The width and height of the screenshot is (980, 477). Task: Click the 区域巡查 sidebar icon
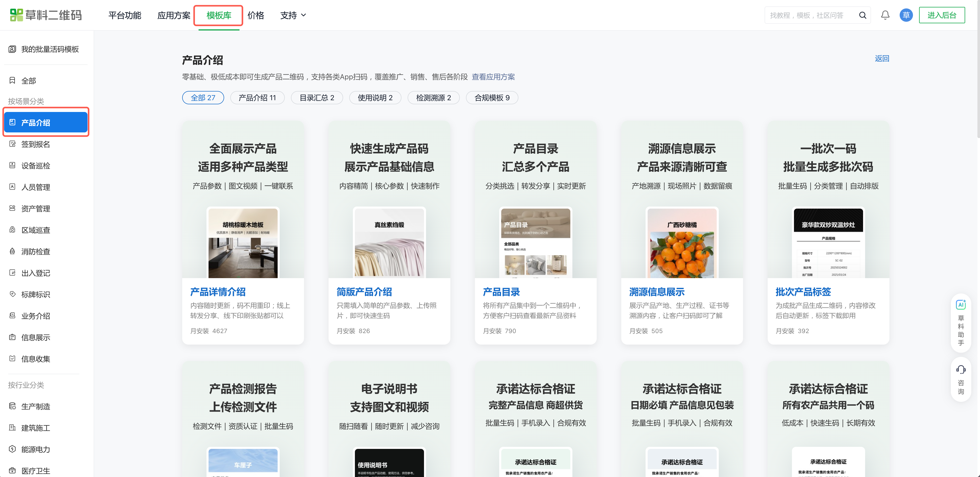pos(12,230)
